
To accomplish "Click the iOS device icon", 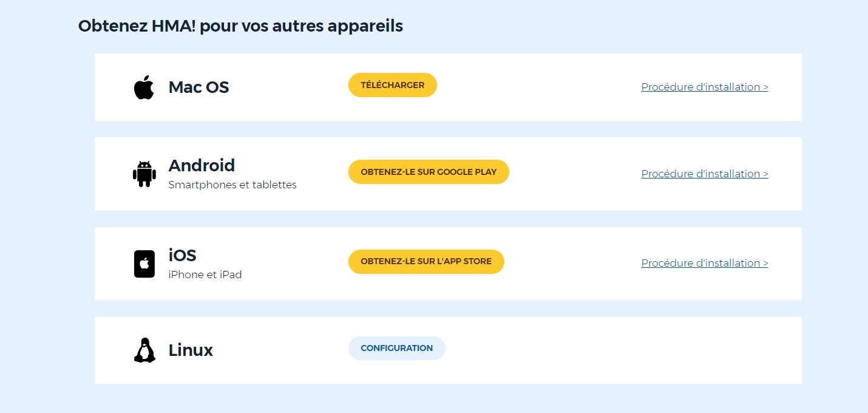I will (x=144, y=264).
